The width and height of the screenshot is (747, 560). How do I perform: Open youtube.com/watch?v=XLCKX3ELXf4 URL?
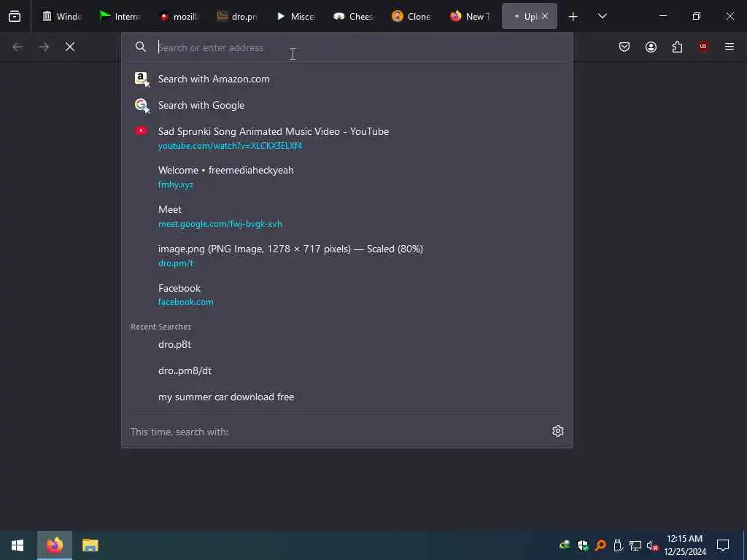tap(230, 146)
